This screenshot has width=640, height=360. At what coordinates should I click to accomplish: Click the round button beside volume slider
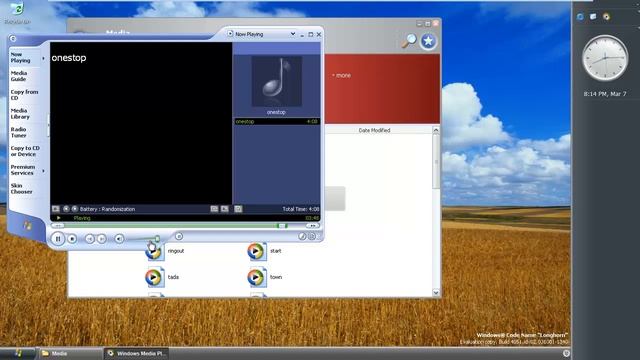(179, 236)
